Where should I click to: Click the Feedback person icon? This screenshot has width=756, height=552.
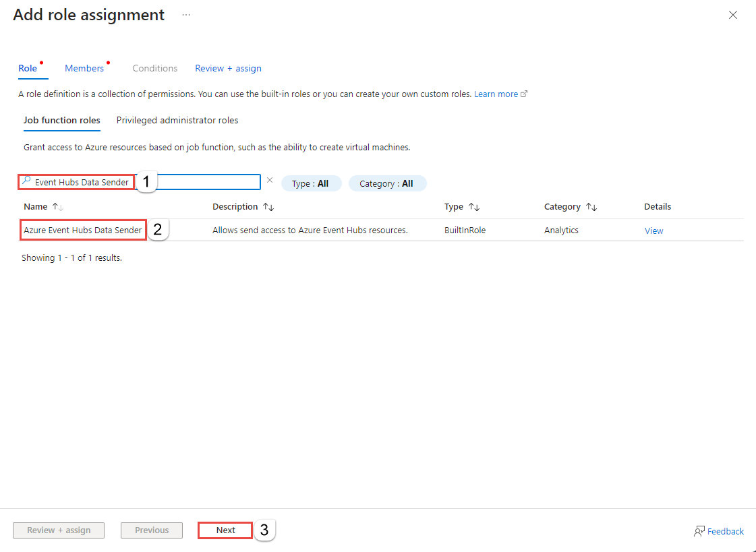click(699, 531)
